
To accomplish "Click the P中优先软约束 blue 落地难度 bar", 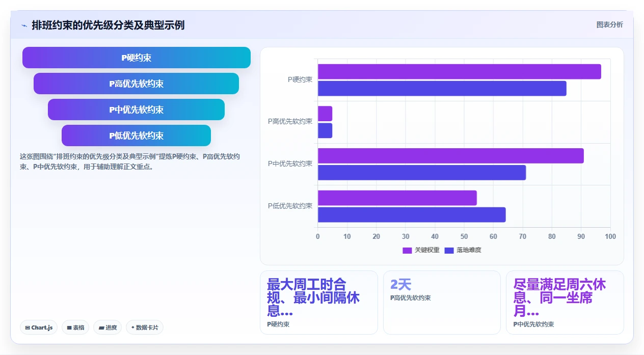I will (x=422, y=173).
